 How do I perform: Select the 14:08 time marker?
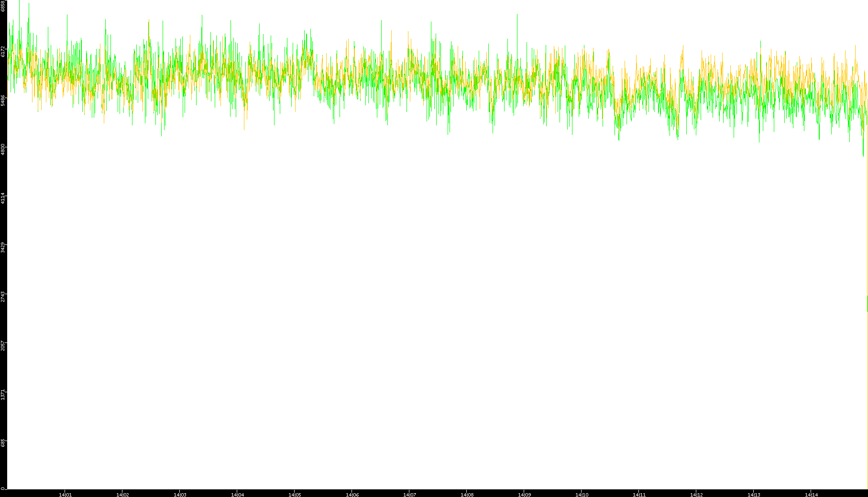pyautogui.click(x=467, y=494)
